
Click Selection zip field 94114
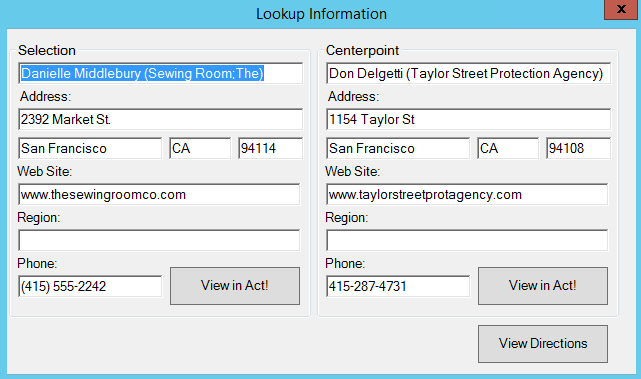[x=270, y=148]
